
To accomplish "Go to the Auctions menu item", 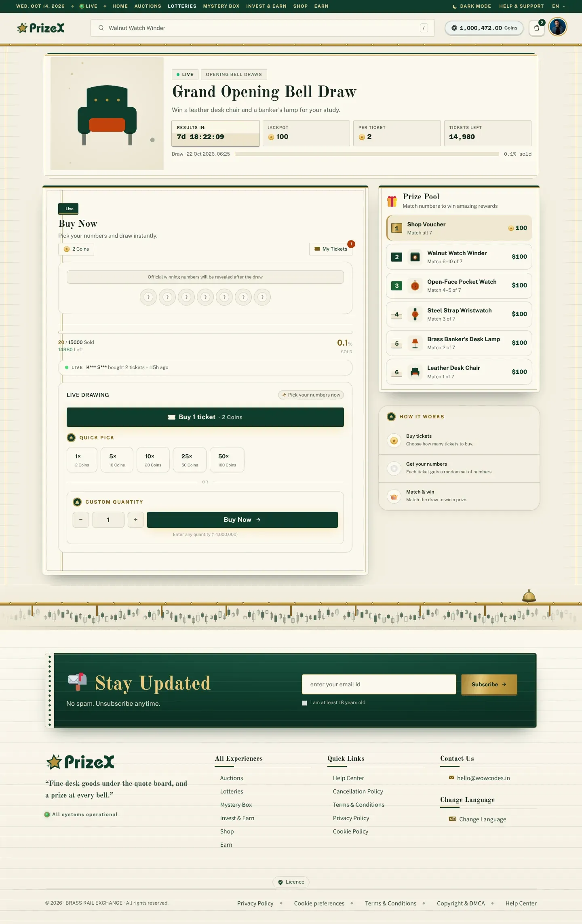I will pos(148,6).
